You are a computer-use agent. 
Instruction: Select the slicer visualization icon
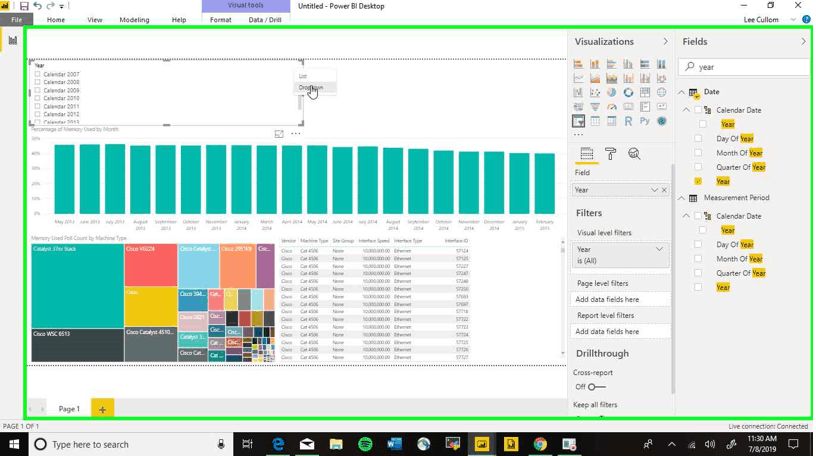click(x=578, y=121)
